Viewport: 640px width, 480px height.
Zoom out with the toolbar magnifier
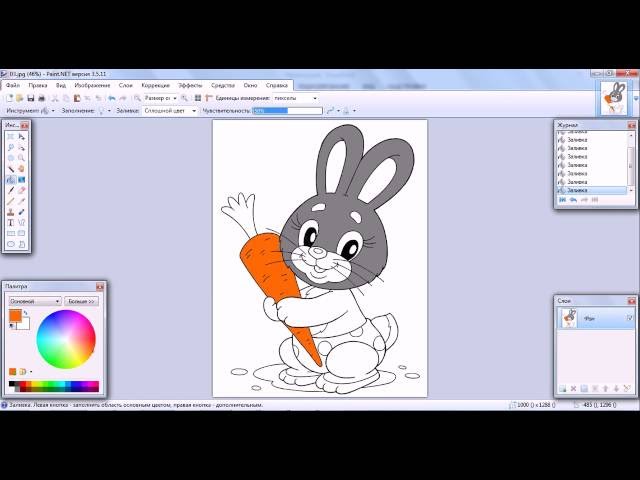coord(137,98)
